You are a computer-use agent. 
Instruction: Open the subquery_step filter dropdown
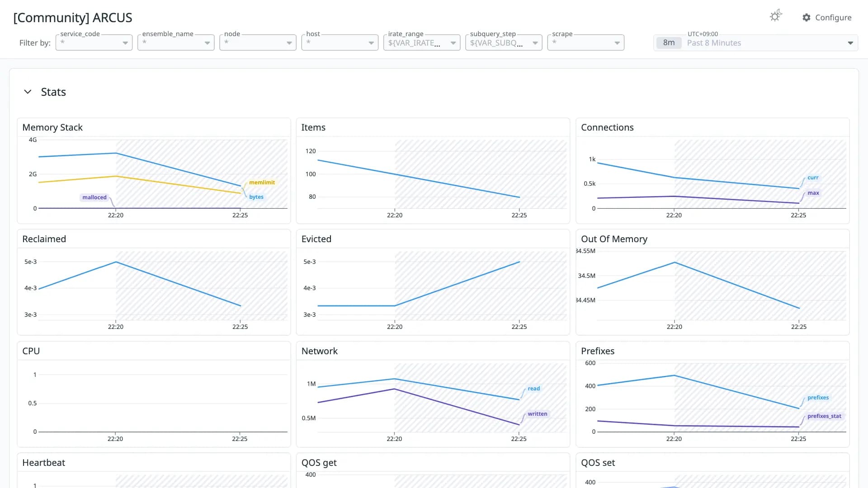pos(504,42)
